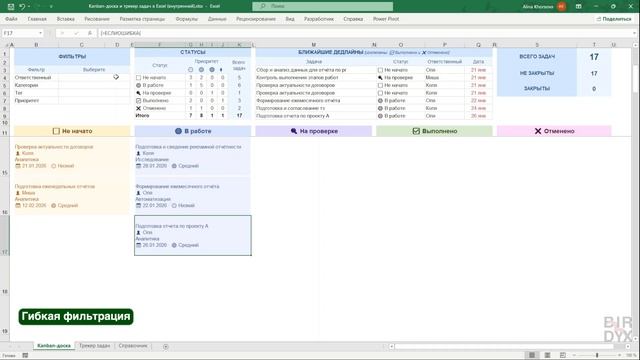Open the Разработчик ribbon tab
Viewport: 640px width, 360px height.
click(319, 19)
